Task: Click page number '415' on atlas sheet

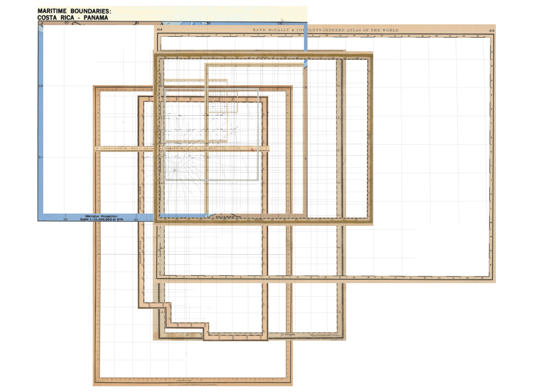Action: 492,31
